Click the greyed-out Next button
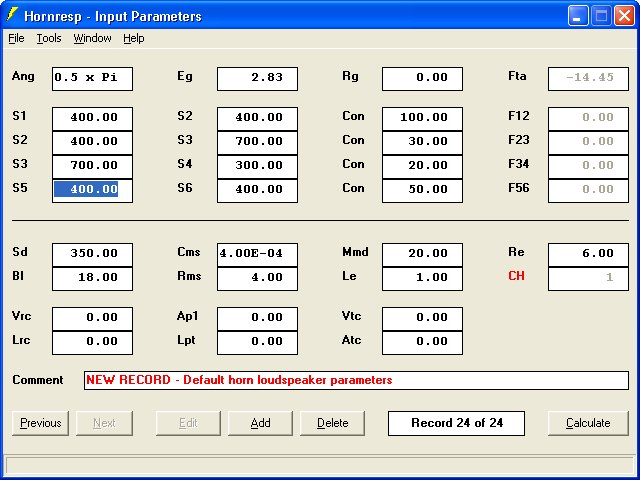The height and width of the screenshot is (480, 640). click(104, 423)
